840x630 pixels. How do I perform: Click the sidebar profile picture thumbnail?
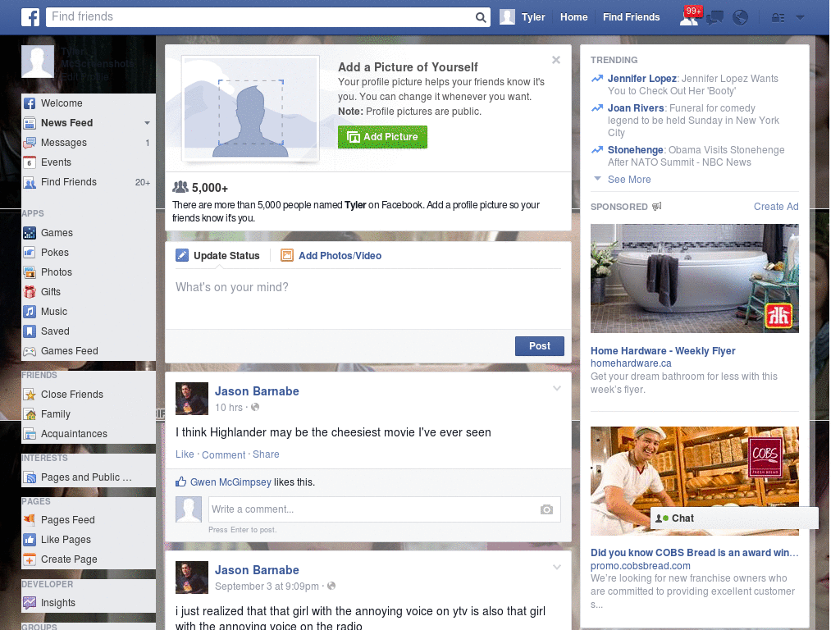tap(38, 62)
